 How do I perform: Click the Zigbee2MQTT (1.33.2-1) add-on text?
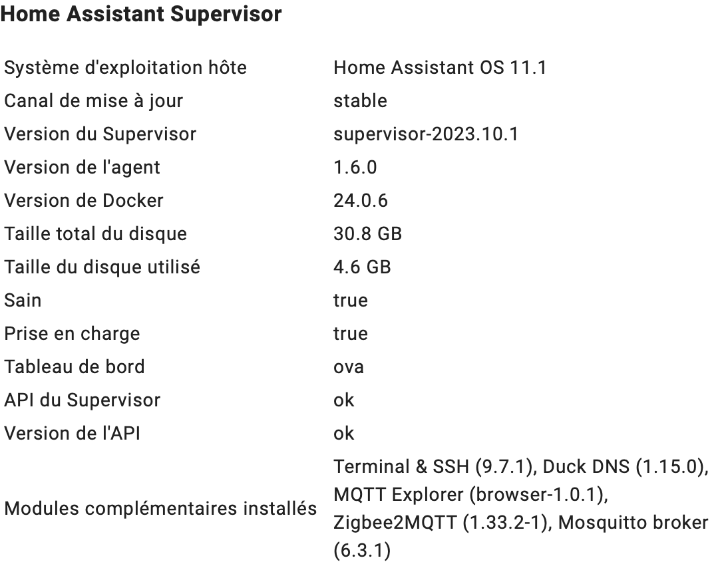[441, 523]
